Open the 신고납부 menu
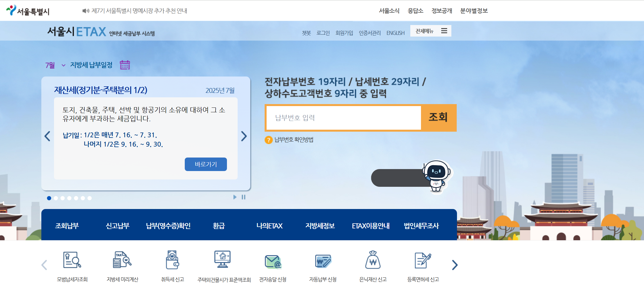The height and width of the screenshot is (292, 644). pyautogui.click(x=118, y=226)
